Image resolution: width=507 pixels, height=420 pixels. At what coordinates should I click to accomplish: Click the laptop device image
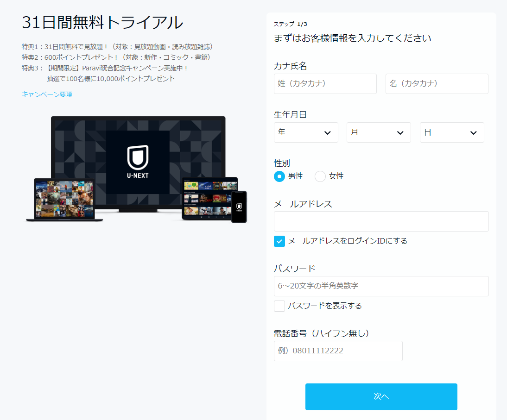pyautogui.click(x=64, y=199)
